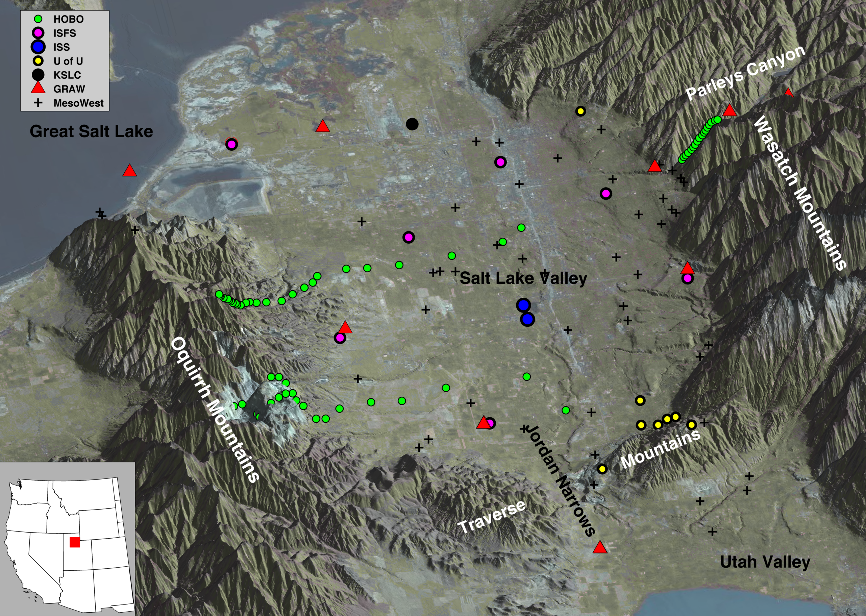Click the "ISS" legend label
866x616 pixels.
(x=61, y=47)
